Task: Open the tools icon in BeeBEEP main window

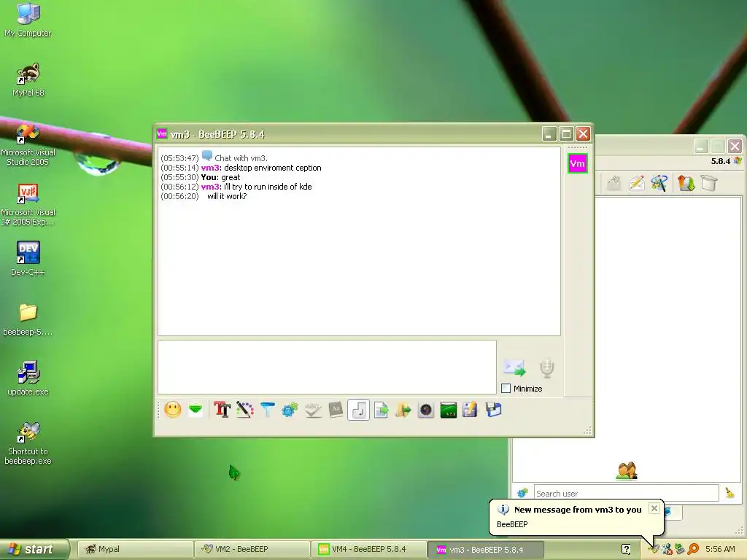Action: (659, 183)
